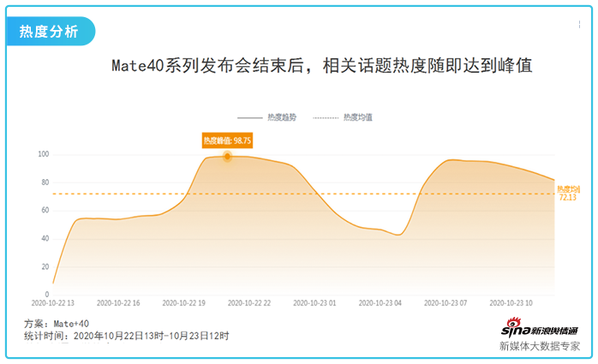
Task: Click the 热度分析 header badge
Action: pos(51,31)
